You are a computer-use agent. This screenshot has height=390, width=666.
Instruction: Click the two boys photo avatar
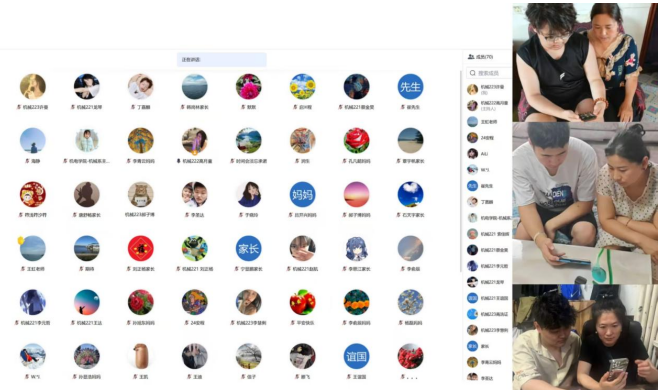pyautogui.click(x=195, y=195)
